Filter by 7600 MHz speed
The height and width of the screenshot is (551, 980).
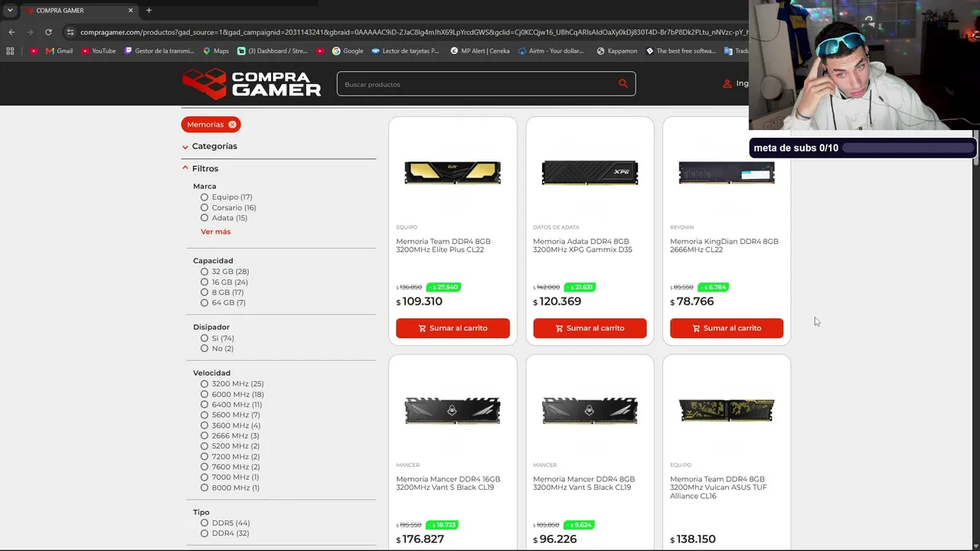coord(204,467)
